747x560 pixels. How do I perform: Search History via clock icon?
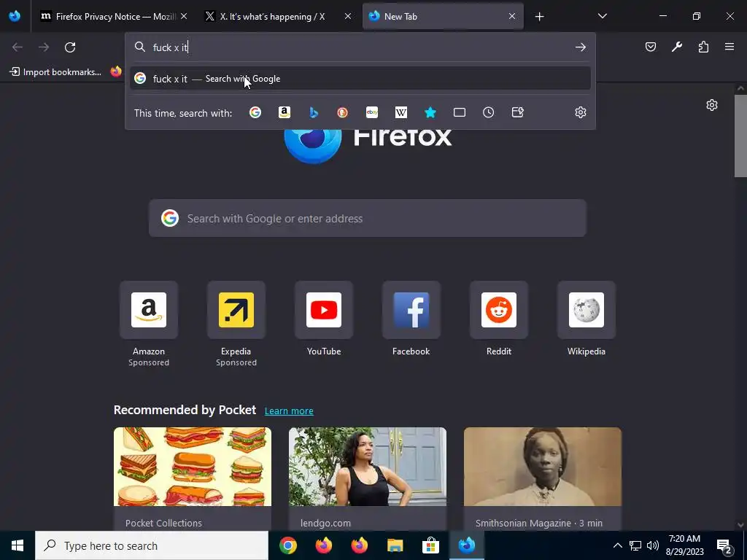[488, 112]
